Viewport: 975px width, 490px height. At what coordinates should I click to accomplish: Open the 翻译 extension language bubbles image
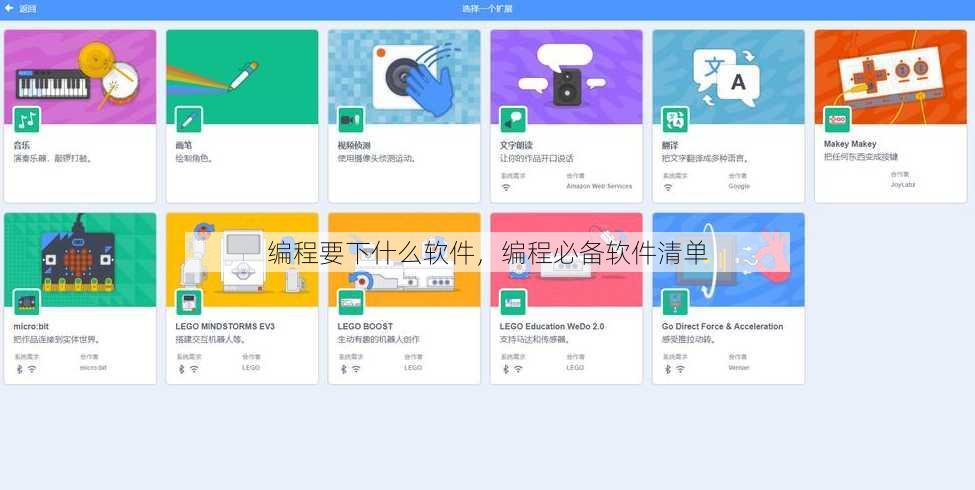point(729,76)
